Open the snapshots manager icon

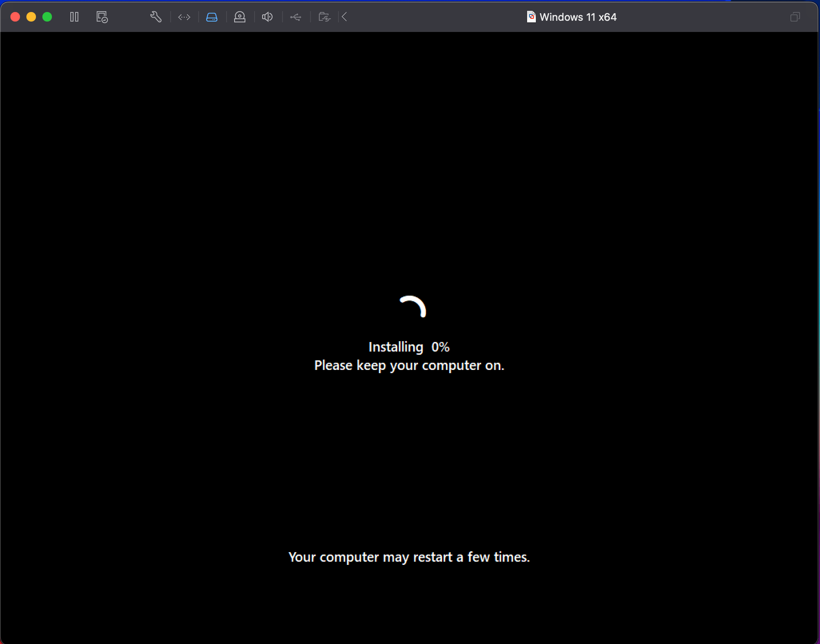(x=102, y=17)
